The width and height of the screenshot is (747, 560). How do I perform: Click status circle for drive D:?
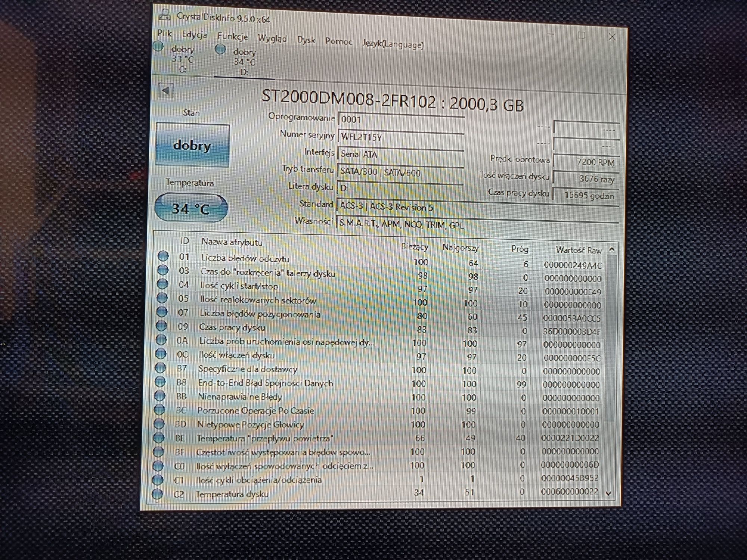(220, 49)
